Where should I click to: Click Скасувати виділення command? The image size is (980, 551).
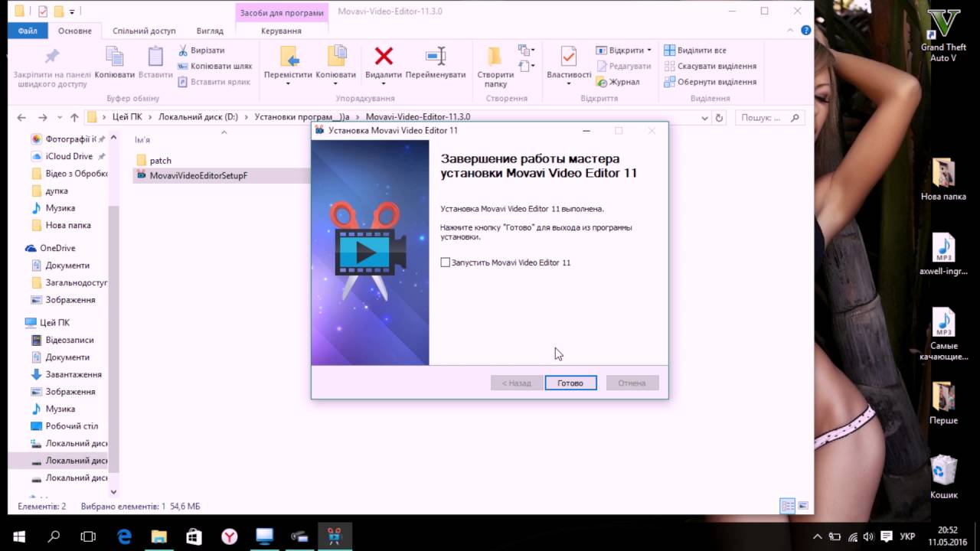tap(710, 66)
